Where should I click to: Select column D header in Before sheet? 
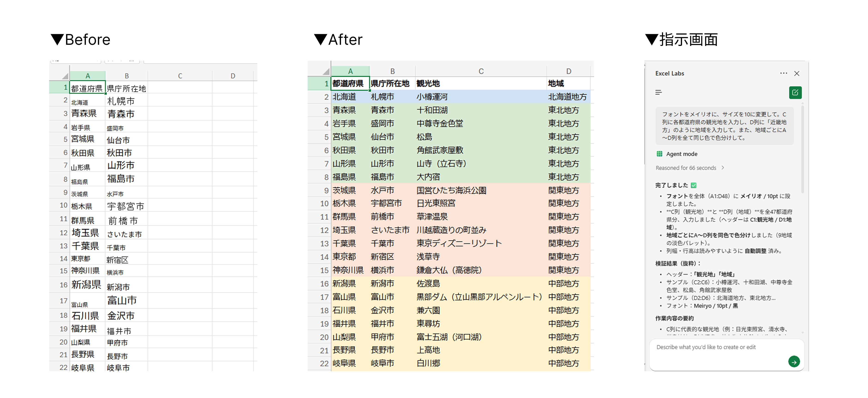coord(233,76)
